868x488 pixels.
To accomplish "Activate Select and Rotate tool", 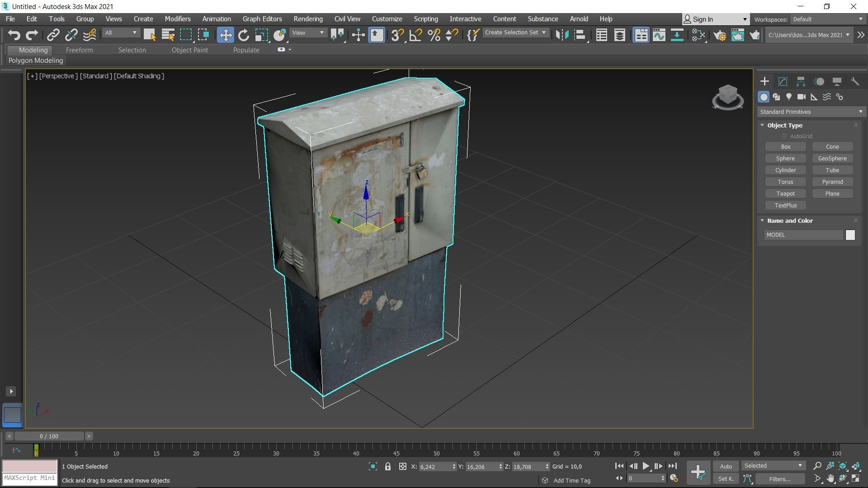I will click(x=244, y=35).
